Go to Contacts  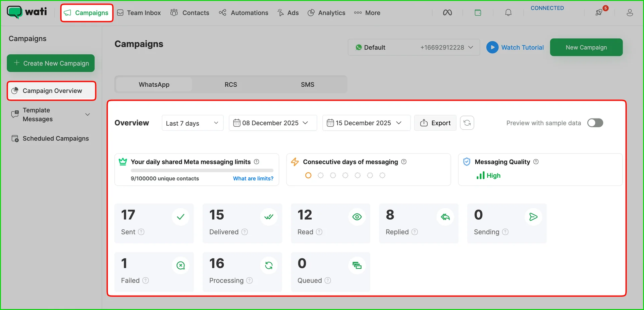point(190,13)
